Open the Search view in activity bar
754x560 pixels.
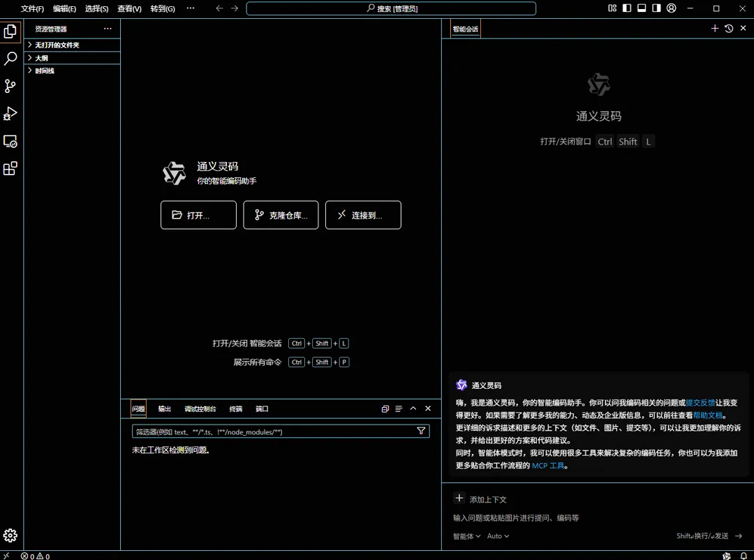[10, 59]
